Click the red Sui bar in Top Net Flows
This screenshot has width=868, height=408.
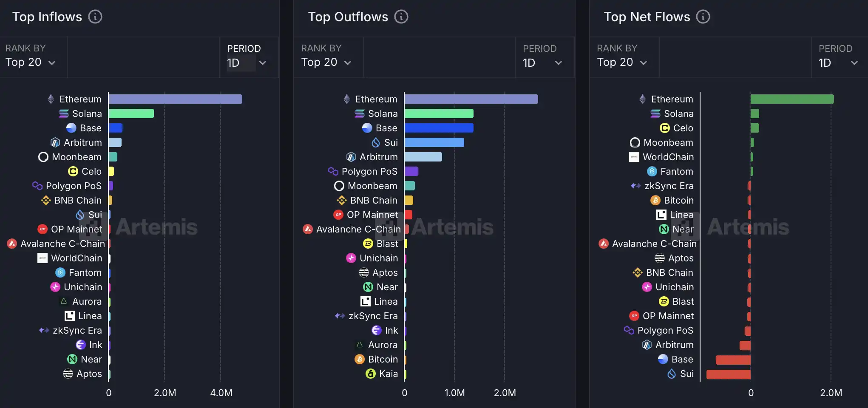pyautogui.click(x=729, y=374)
